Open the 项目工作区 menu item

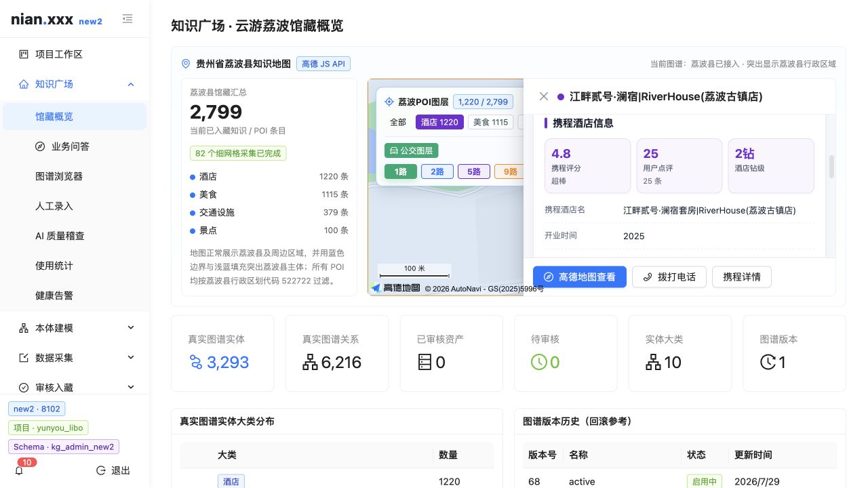[75, 54]
